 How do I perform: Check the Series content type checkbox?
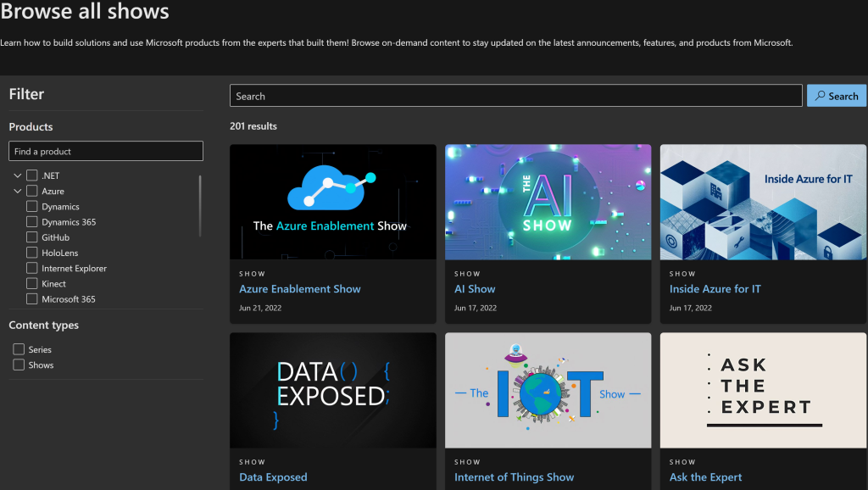coord(19,349)
